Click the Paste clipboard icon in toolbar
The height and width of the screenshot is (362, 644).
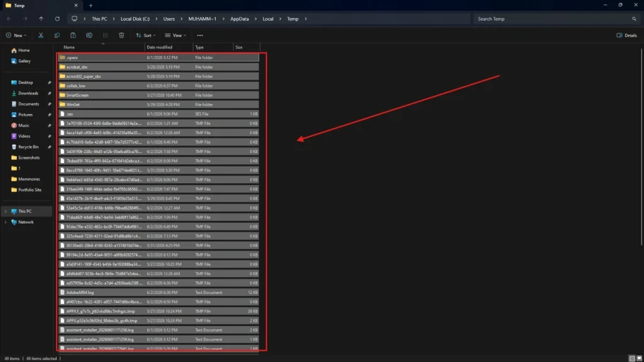pyautogui.click(x=73, y=35)
